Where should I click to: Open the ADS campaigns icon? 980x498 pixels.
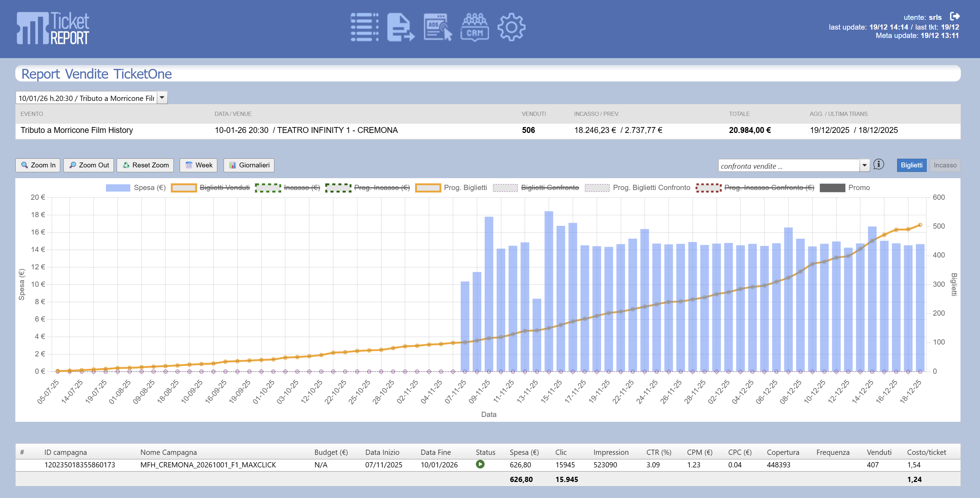click(x=437, y=27)
